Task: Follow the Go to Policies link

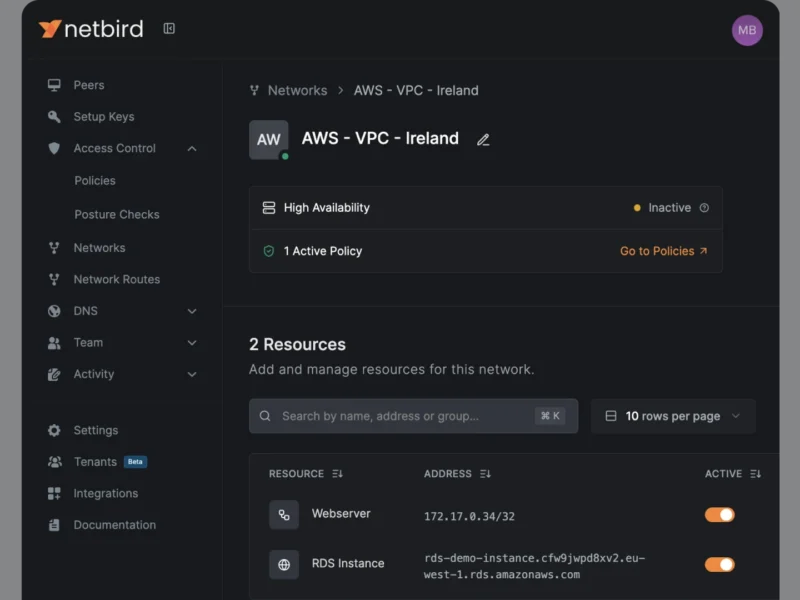Action: click(663, 251)
